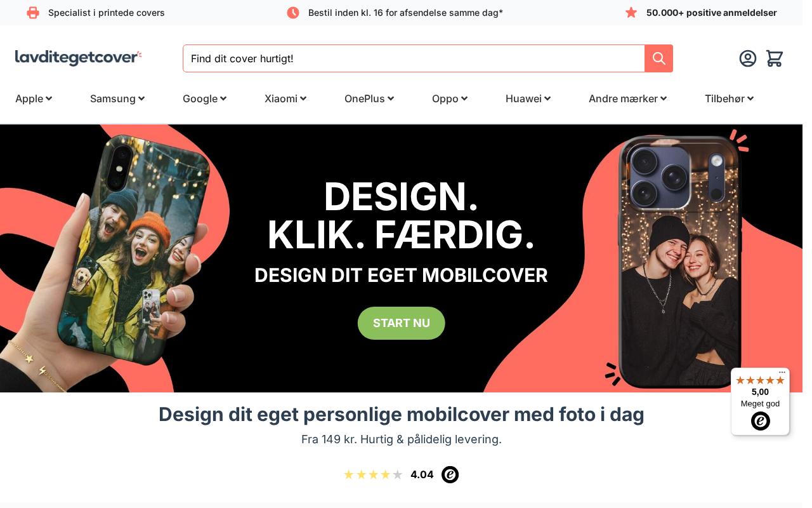Click the Trusted Shops badge beside 4.04 rating

coord(450,474)
